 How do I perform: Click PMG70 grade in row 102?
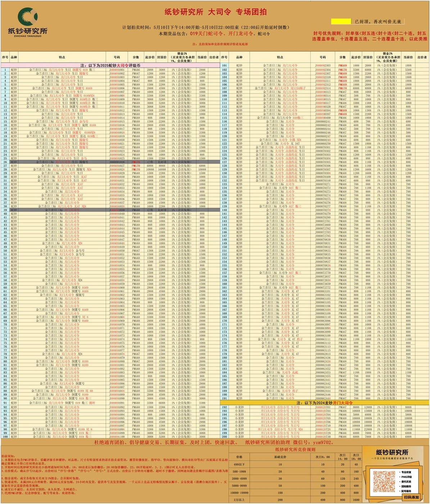342,69
